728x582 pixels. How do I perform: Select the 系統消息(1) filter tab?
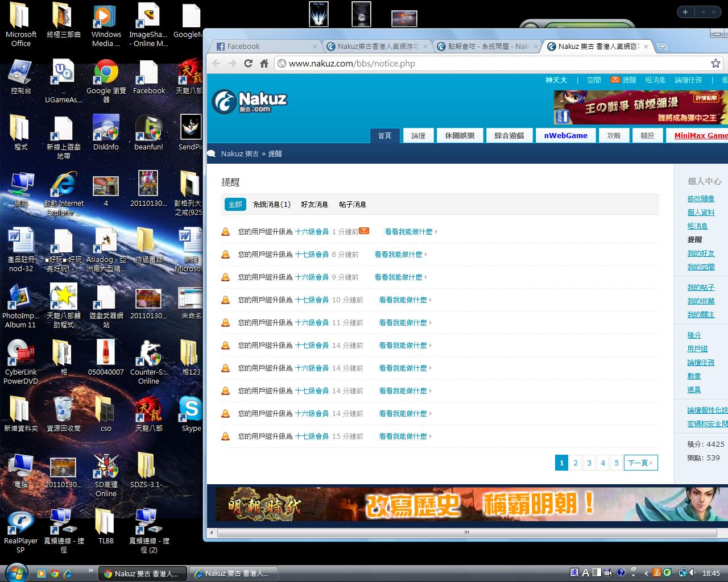tap(271, 204)
